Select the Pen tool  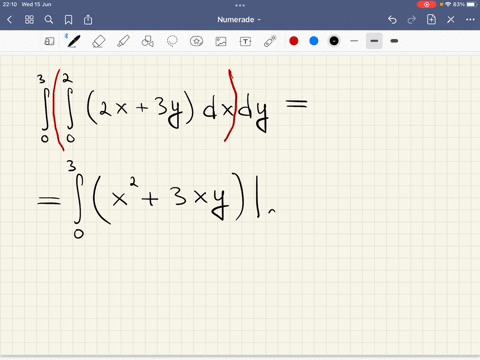73,41
